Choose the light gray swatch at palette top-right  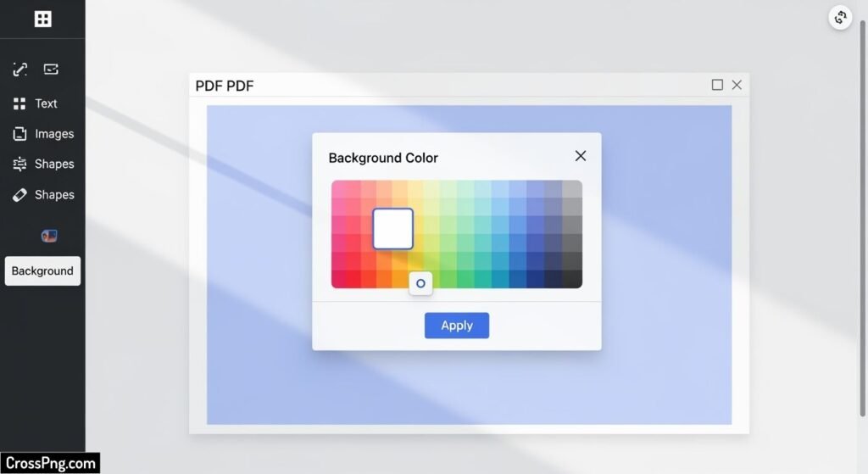pos(573,189)
